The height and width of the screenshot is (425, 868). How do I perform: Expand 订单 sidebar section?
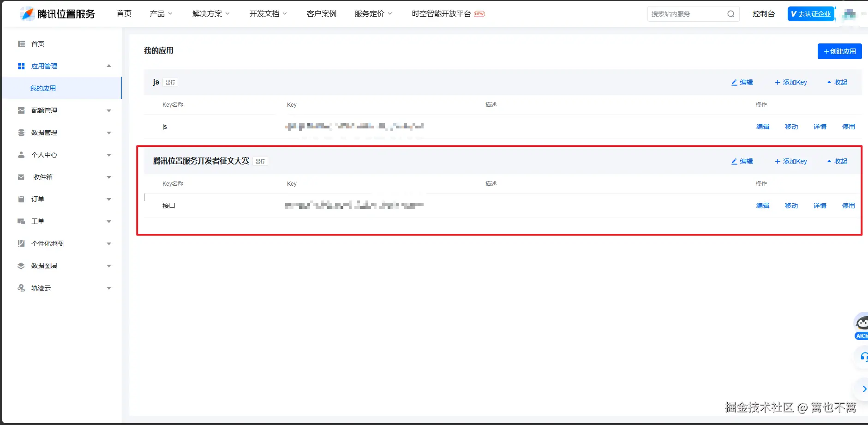click(109, 200)
